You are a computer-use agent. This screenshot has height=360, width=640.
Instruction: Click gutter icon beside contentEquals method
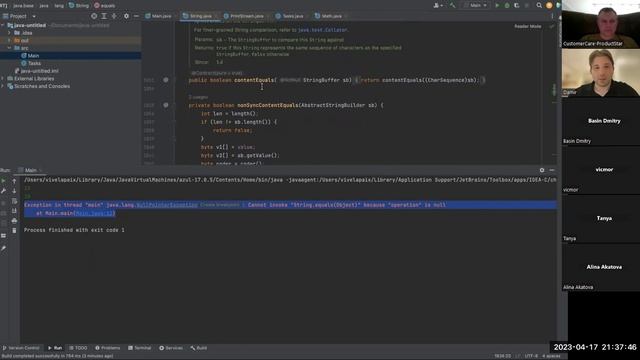(166, 80)
